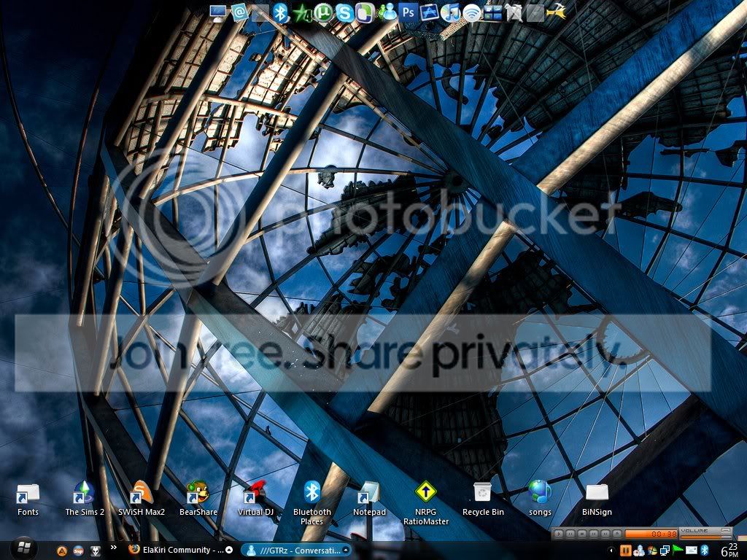747x560 pixels.
Task: Go to previous track on the media player
Action: tap(594, 534)
